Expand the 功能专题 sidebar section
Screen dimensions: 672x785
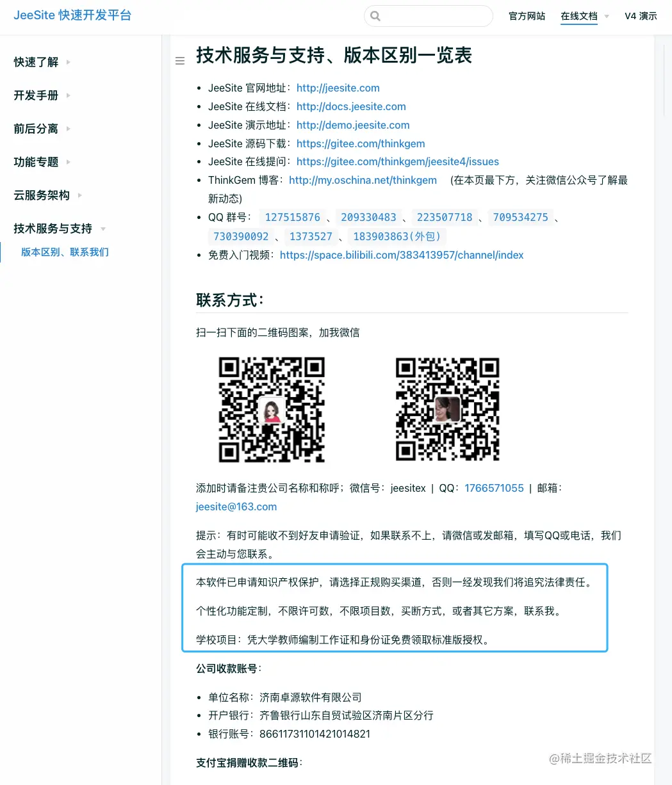point(42,162)
